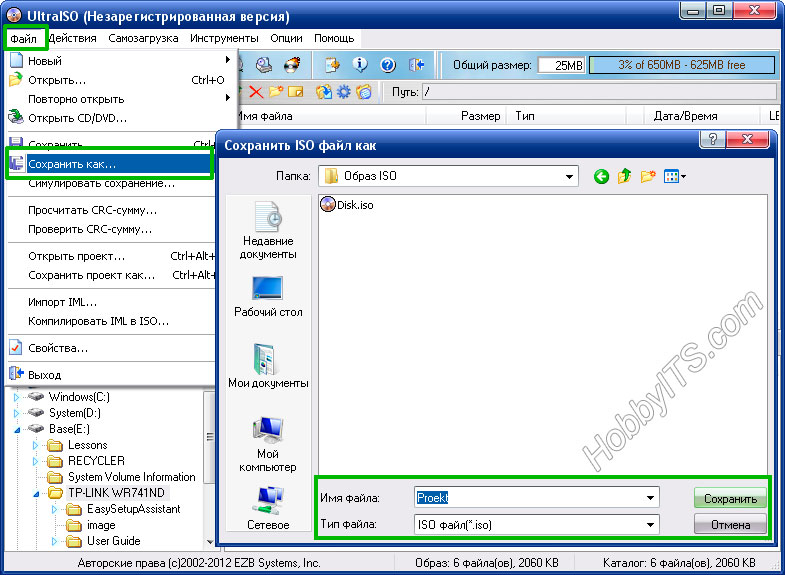Click Мои документы in places bar
Screen dimensions: 785x575
pyautogui.click(x=268, y=366)
